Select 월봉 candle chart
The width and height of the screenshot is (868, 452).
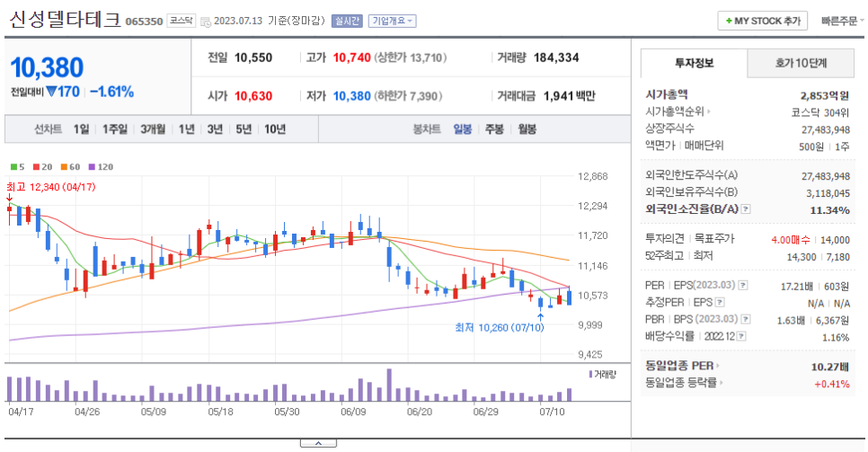(527, 129)
